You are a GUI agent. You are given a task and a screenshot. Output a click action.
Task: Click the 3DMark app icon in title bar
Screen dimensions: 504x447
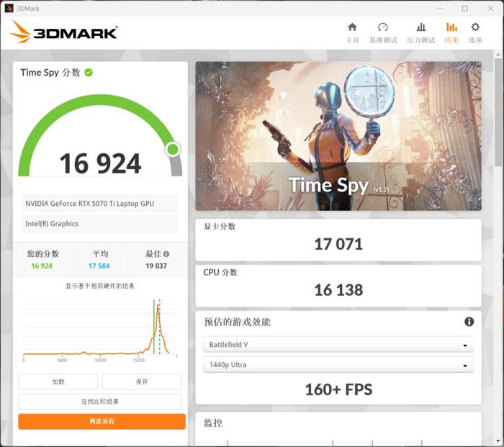(x=9, y=9)
